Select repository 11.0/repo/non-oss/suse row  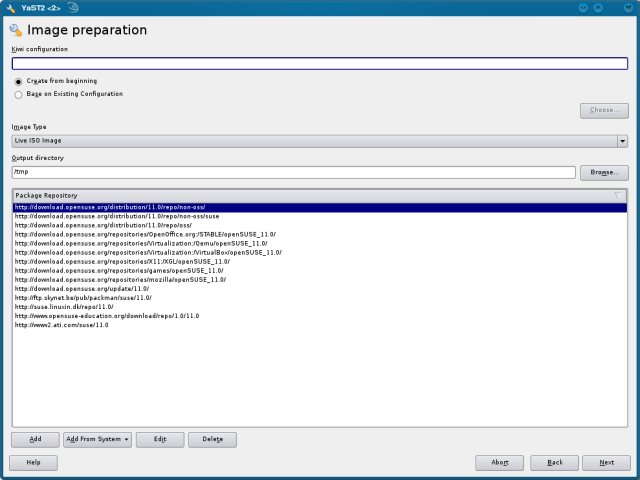320,216
